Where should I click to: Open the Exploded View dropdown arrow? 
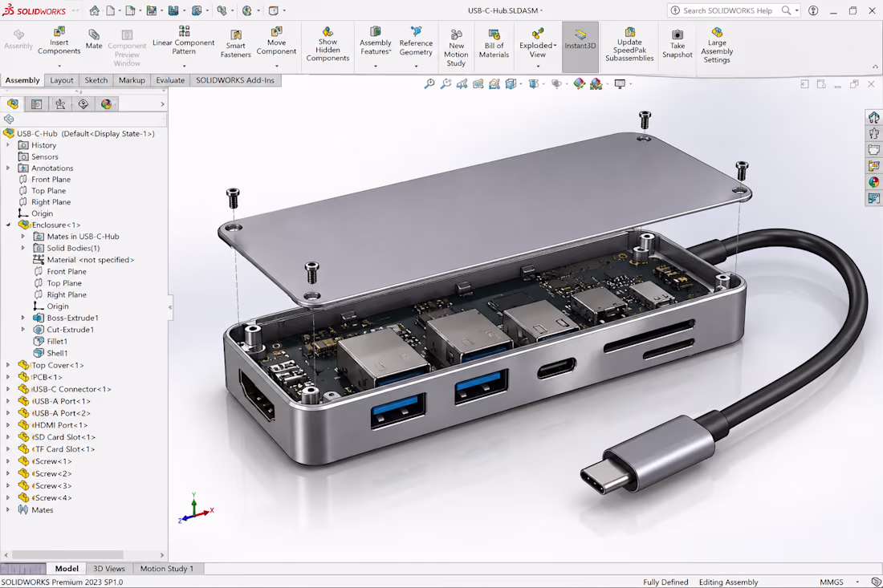(538, 66)
